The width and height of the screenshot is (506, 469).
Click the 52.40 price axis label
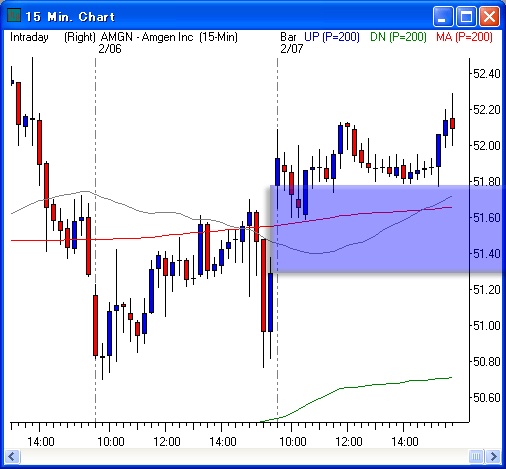pyautogui.click(x=487, y=74)
